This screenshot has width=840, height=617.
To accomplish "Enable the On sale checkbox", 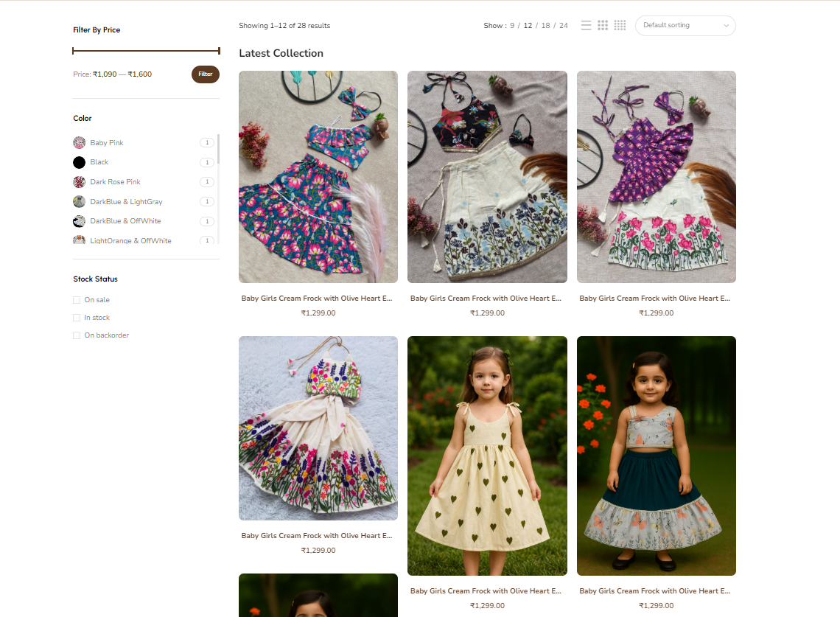I will pyautogui.click(x=77, y=300).
